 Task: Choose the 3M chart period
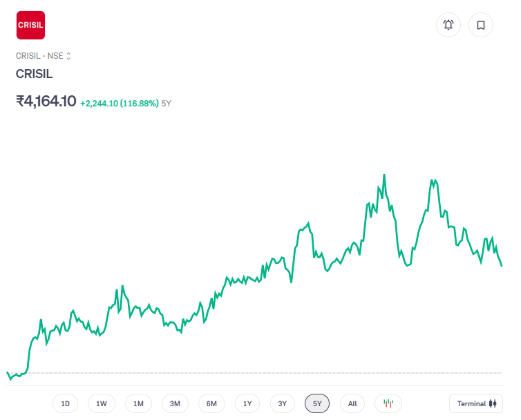click(175, 403)
